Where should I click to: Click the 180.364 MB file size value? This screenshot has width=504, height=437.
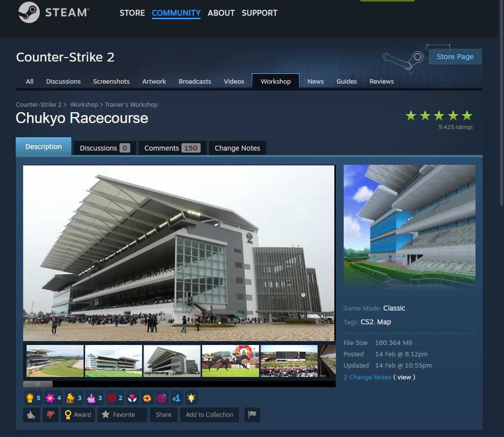tap(394, 343)
